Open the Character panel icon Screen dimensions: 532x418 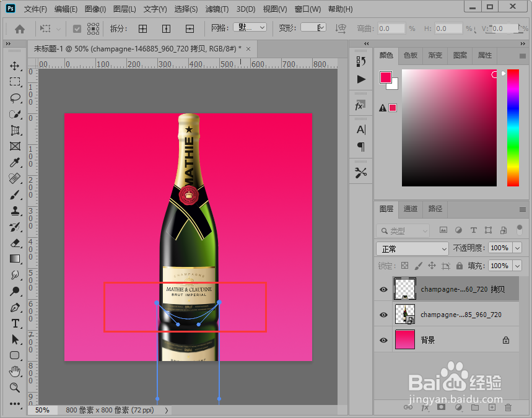click(x=361, y=129)
